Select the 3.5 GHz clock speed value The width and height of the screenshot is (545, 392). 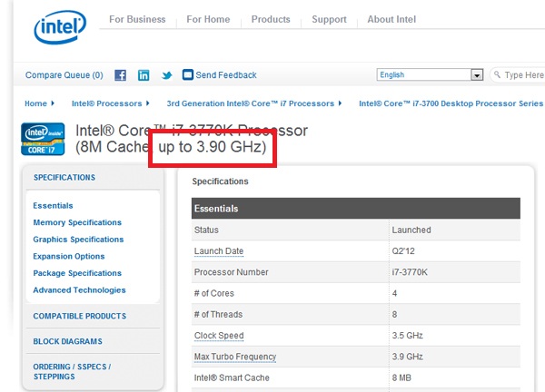pos(407,336)
